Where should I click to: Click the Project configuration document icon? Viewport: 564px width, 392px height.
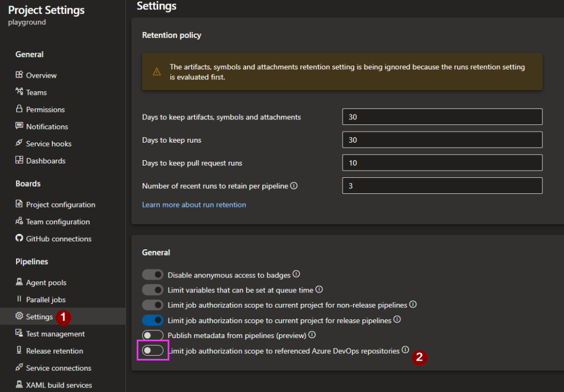click(19, 204)
